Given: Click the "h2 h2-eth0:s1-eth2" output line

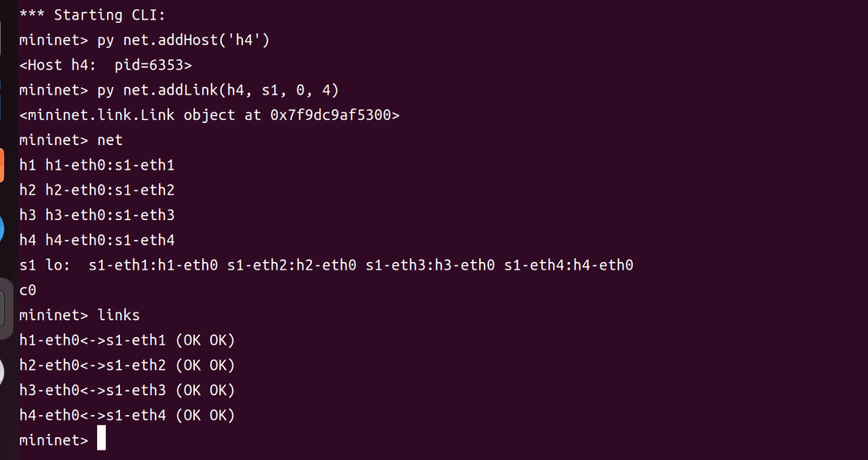Looking at the screenshot, I should tap(97, 189).
